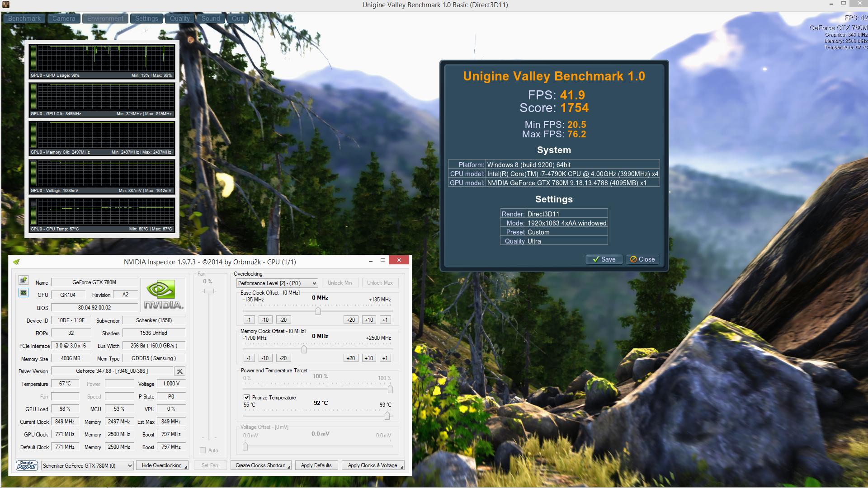Image resolution: width=868 pixels, height=488 pixels.
Task: Click base clock offset +1 button
Action: pyautogui.click(x=385, y=320)
